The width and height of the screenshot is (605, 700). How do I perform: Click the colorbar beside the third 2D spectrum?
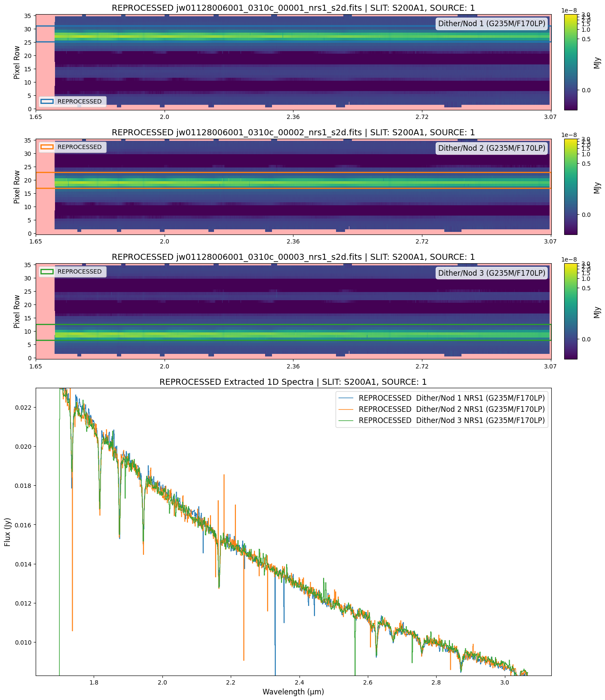pos(570,311)
